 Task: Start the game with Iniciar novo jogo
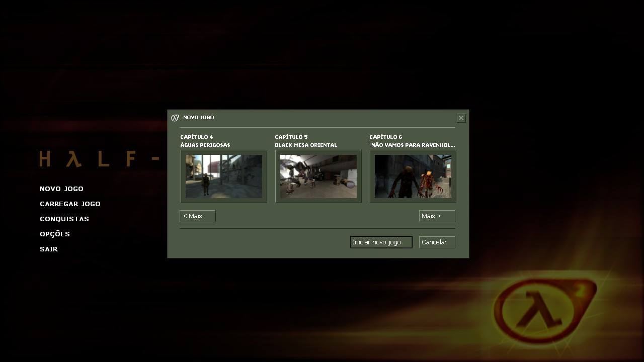[x=381, y=242]
